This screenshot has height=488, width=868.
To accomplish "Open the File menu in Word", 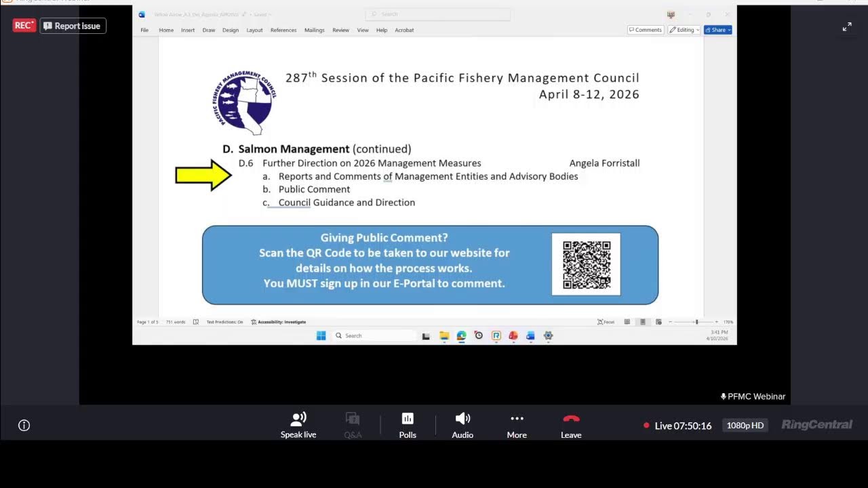I will [144, 30].
